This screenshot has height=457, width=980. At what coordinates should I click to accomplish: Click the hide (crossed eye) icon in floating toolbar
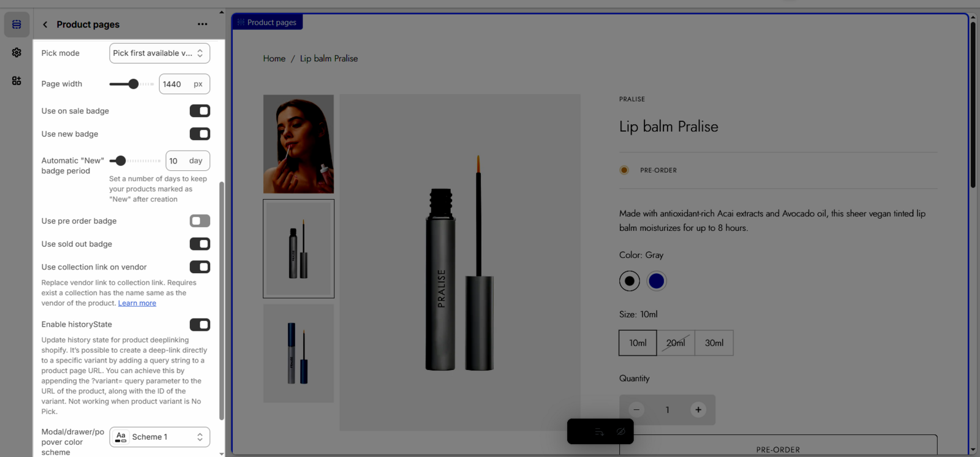pos(620,432)
